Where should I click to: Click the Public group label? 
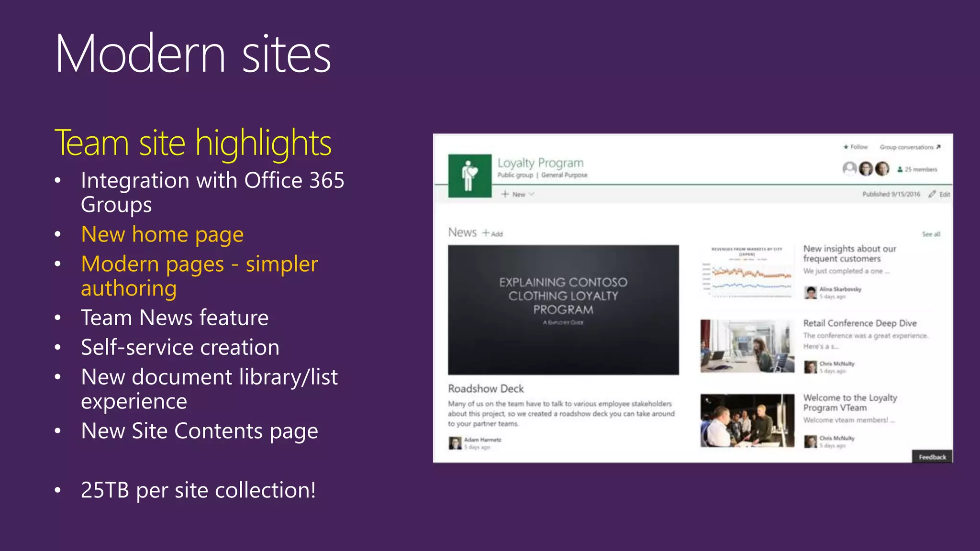515,175
